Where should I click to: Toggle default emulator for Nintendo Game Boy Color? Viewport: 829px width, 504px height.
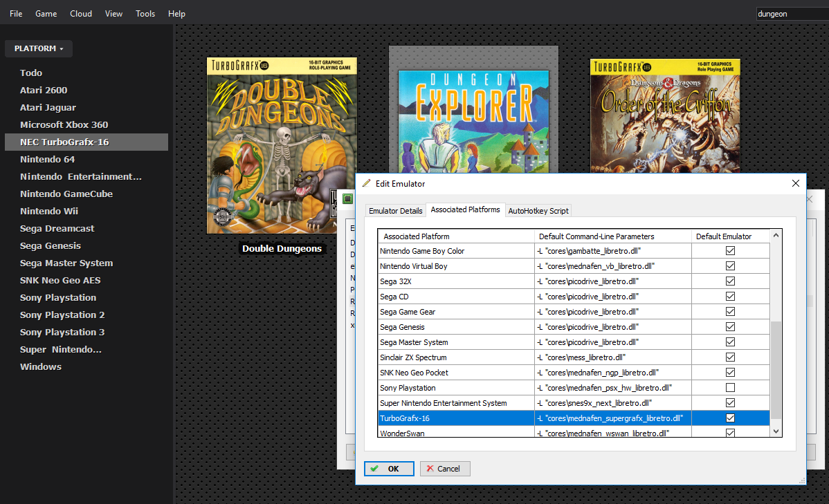pos(730,250)
